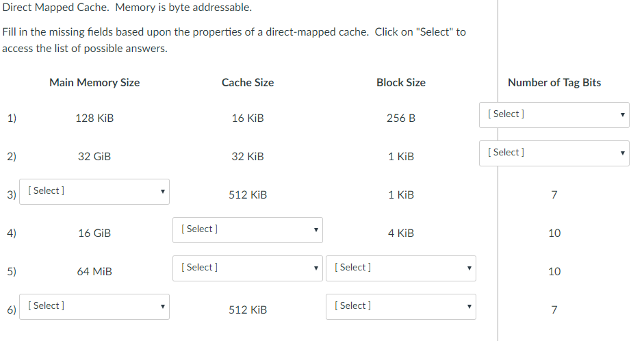The image size is (644, 341).
Task: Click the 64 MiB main memory value
Action: coord(94,272)
